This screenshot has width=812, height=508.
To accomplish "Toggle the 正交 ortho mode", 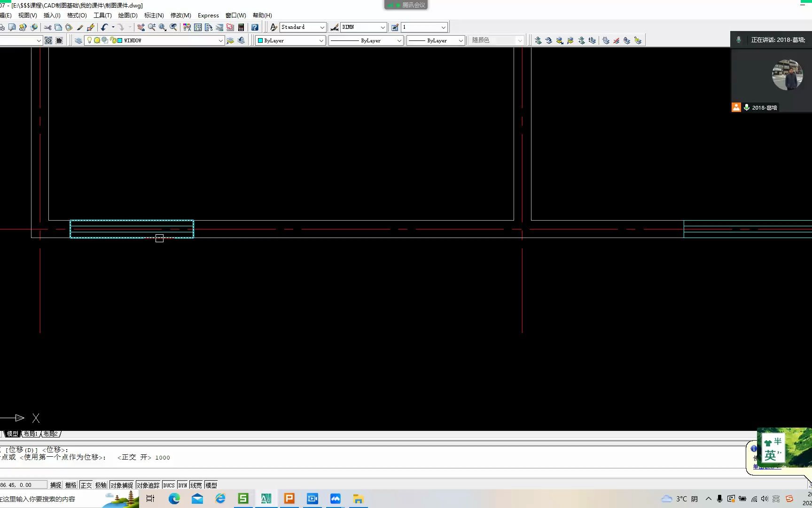I will (86, 485).
